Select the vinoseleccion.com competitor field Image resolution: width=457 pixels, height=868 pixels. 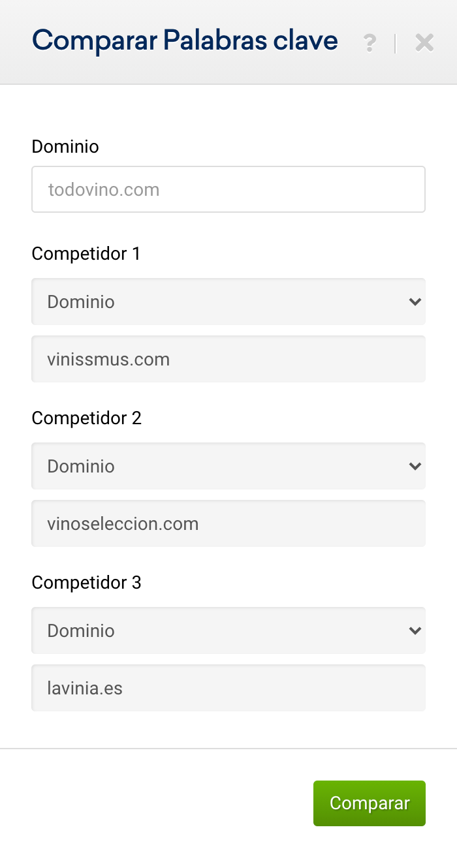[x=228, y=523]
